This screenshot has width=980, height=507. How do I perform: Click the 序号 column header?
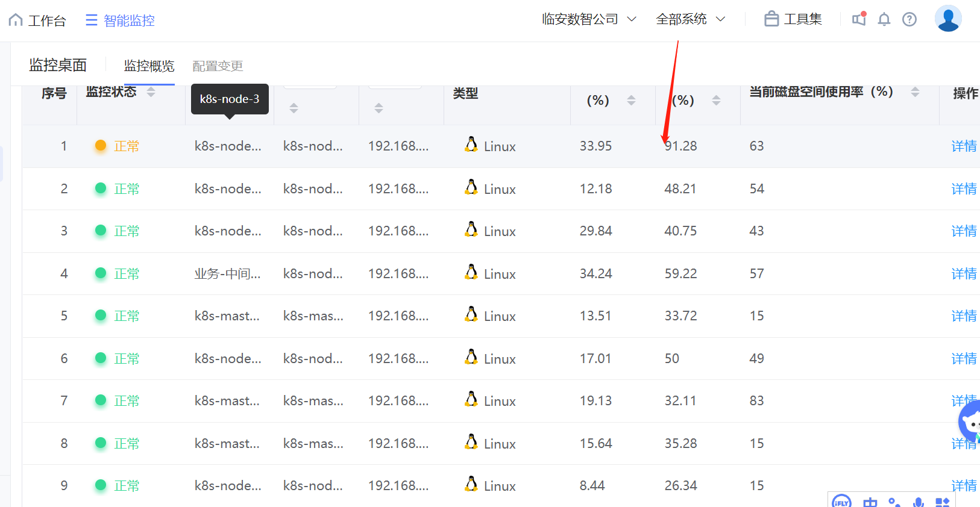point(54,93)
